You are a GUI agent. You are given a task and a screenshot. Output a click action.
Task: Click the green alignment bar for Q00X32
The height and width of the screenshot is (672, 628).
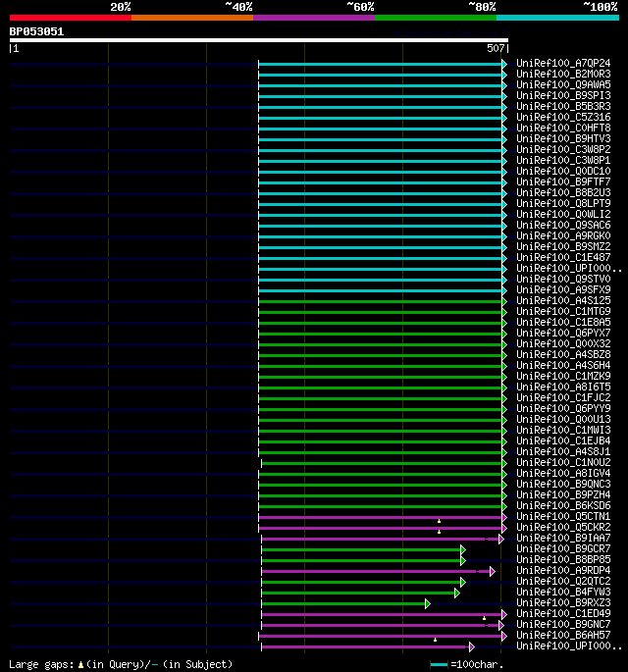(380, 344)
